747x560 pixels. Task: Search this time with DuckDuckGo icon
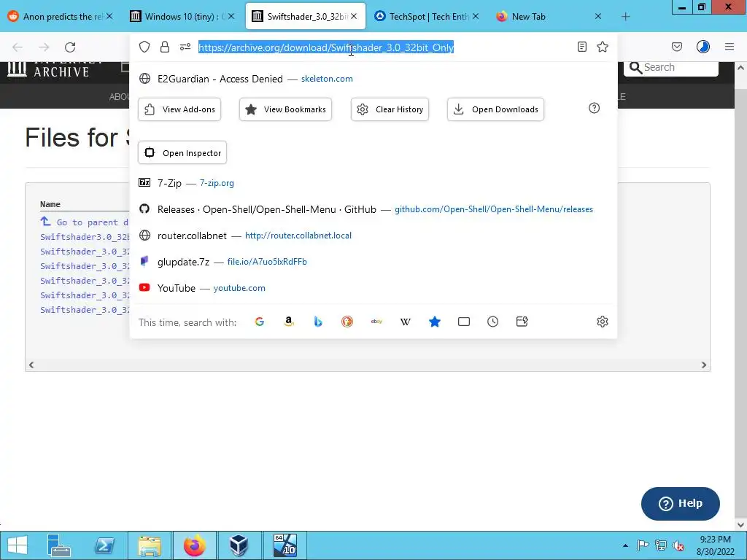(x=347, y=322)
